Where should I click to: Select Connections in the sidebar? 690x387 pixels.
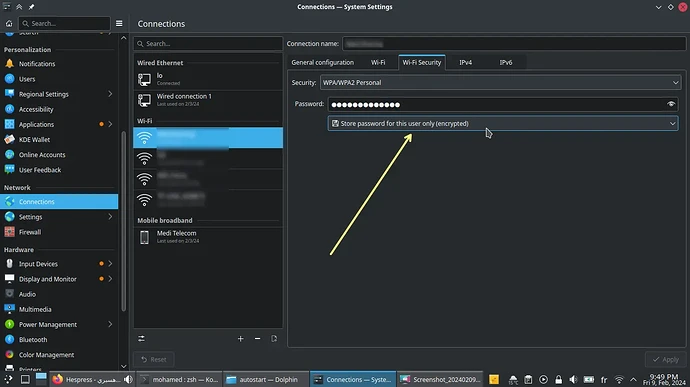59,202
